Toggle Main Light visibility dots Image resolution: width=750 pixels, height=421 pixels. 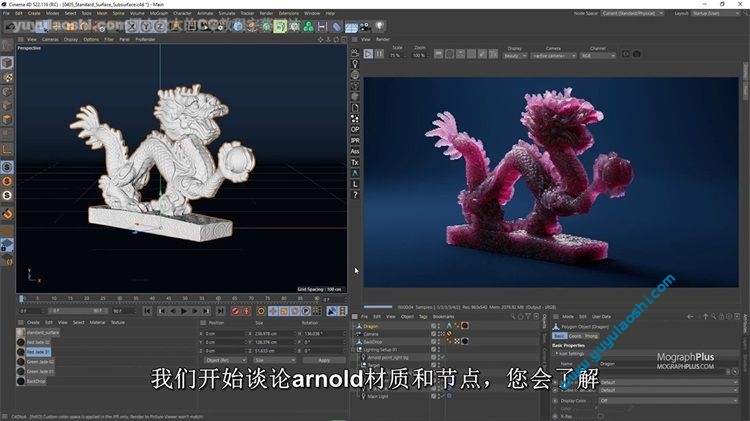pos(439,396)
